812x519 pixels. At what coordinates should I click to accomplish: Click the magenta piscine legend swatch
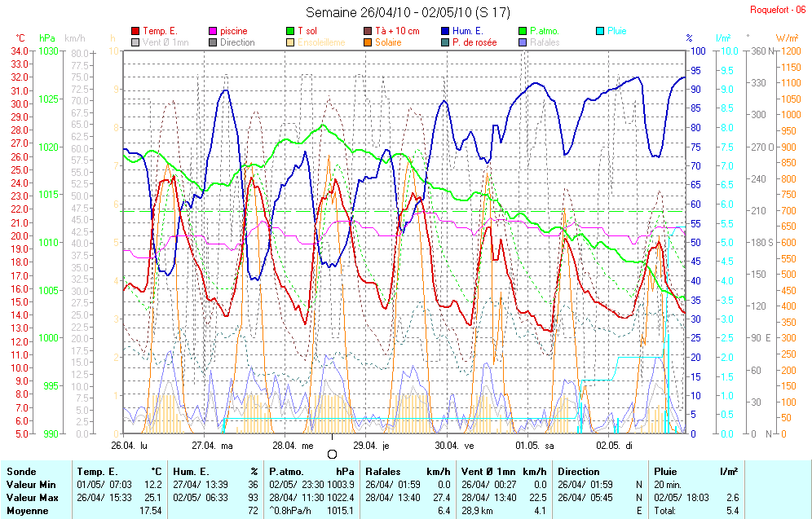[x=213, y=31]
